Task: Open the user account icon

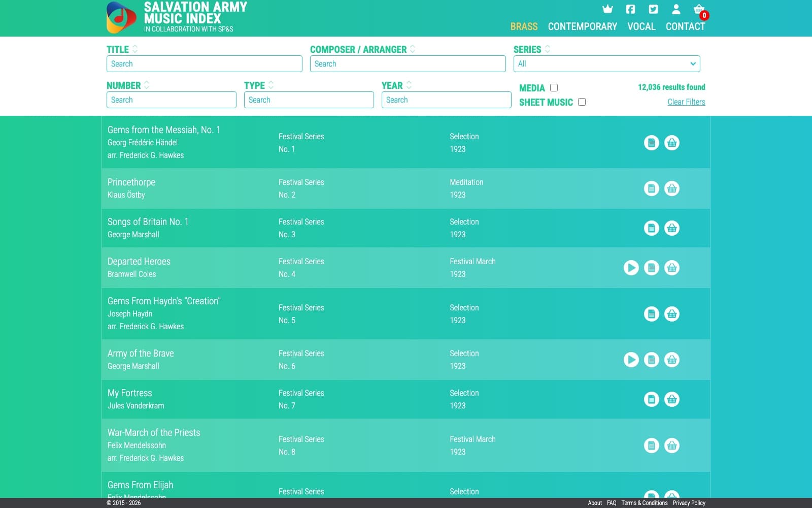Action: (x=676, y=9)
